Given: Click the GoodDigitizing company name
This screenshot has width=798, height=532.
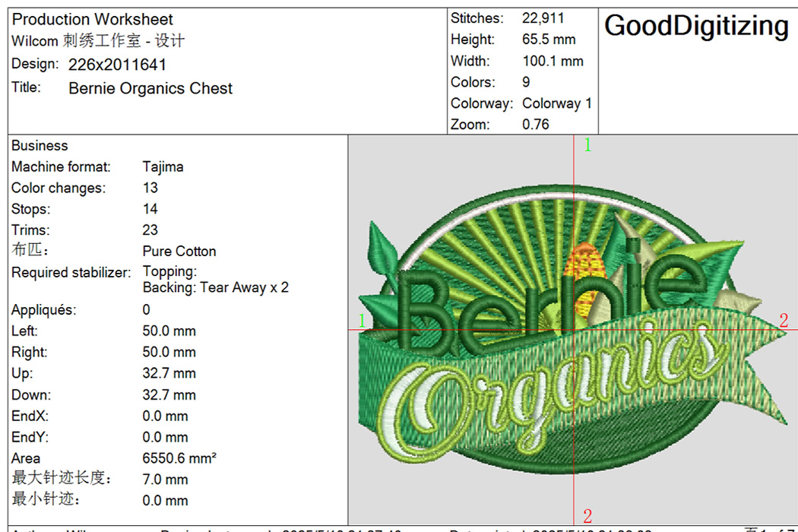Looking at the screenshot, I should tap(696, 27).
